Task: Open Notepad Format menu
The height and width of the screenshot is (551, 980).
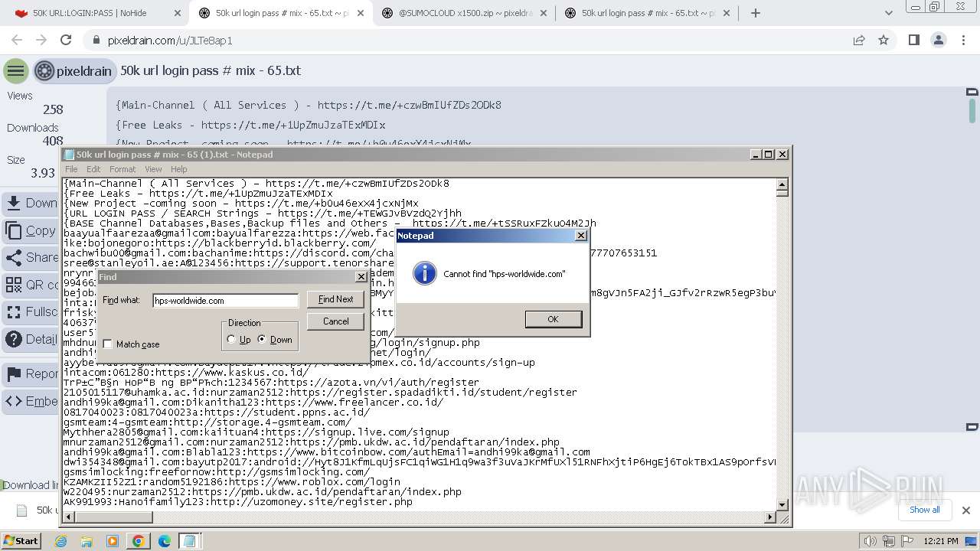Action: (x=122, y=169)
